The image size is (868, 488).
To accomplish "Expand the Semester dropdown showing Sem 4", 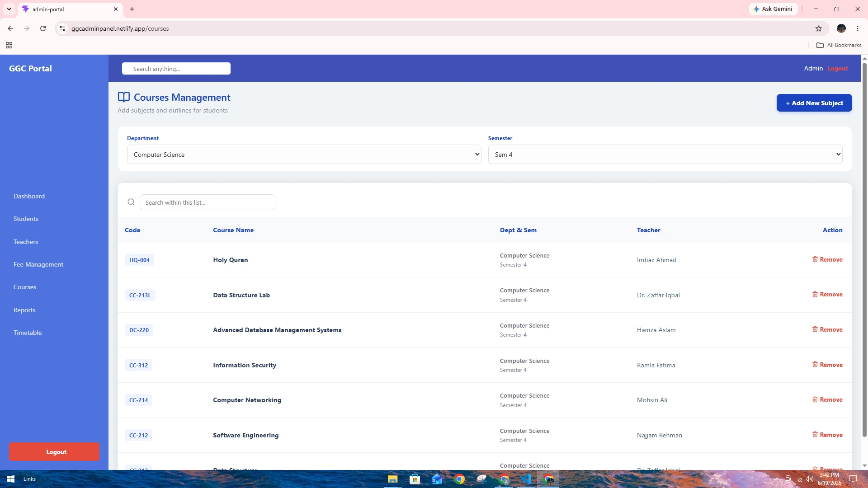I will click(665, 155).
